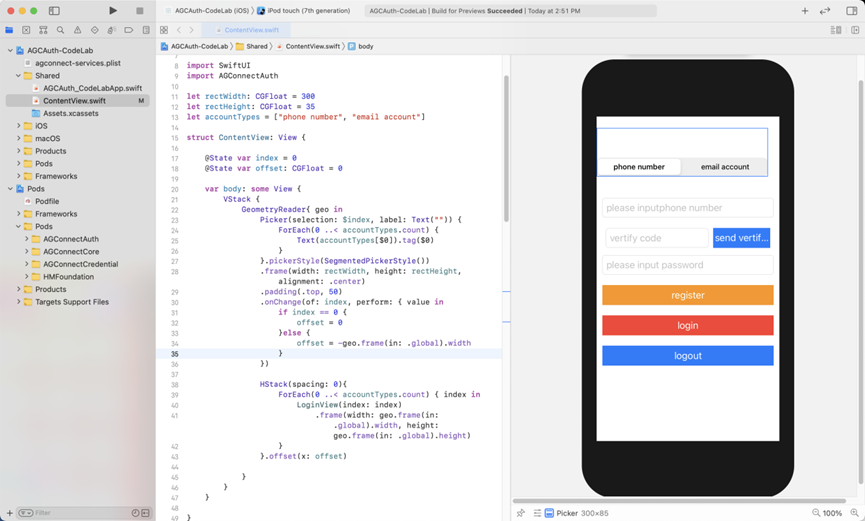Viewport: 865px width, 521px height.
Task: Click the password input field in preview
Action: point(688,265)
